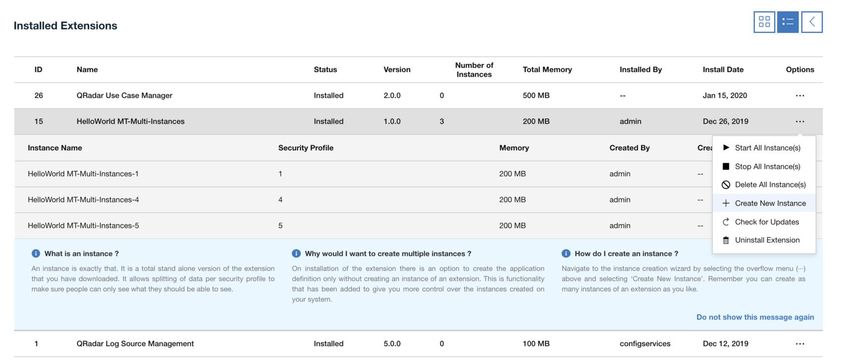
Task: Choose Start All Instance(s)
Action: point(764,148)
